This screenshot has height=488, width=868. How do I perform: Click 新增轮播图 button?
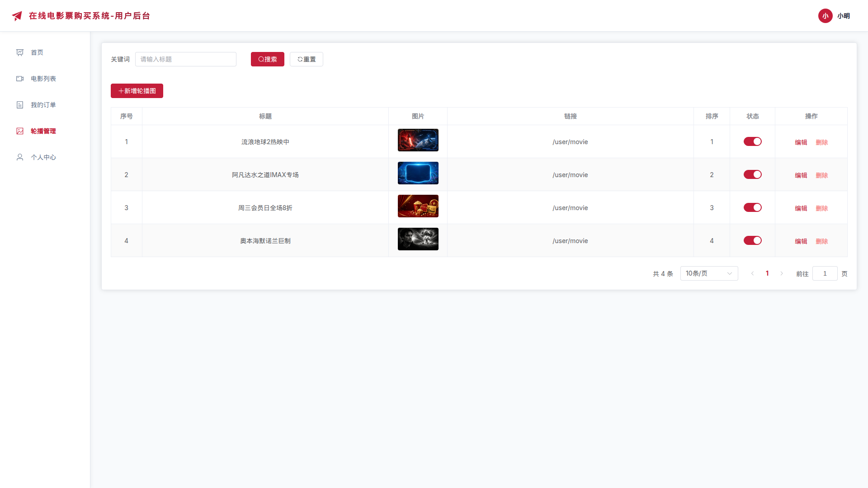pos(137,91)
